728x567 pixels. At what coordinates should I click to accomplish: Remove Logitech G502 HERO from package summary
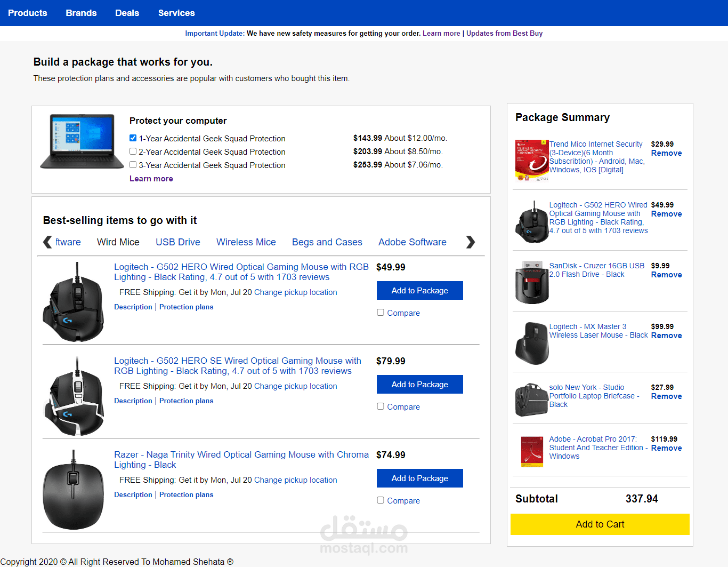tap(666, 214)
